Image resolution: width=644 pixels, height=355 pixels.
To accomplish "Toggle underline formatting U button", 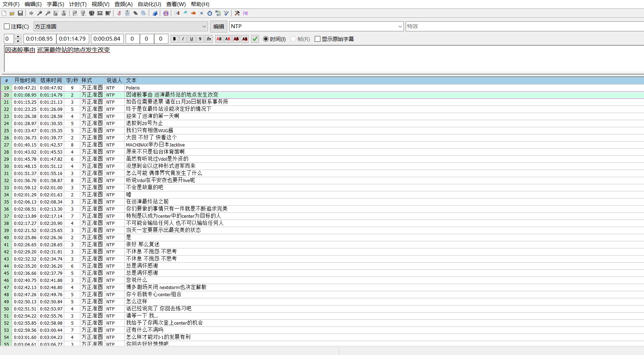I will (192, 39).
